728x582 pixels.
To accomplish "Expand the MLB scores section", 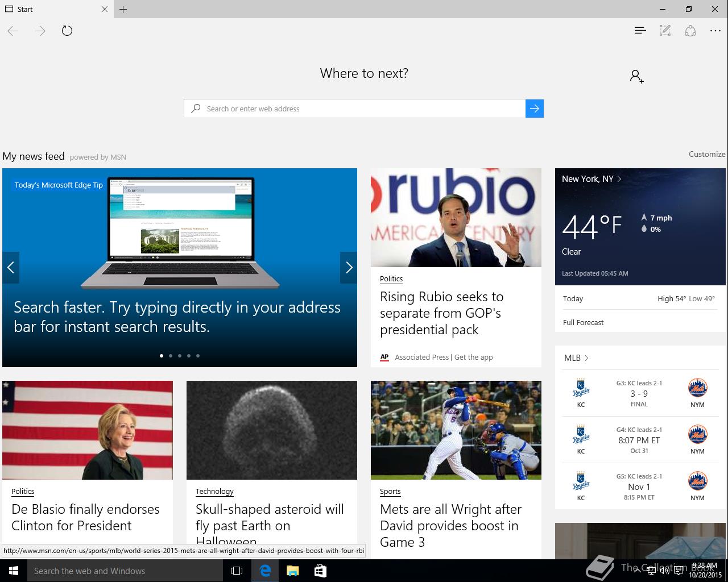I will pyautogui.click(x=576, y=358).
